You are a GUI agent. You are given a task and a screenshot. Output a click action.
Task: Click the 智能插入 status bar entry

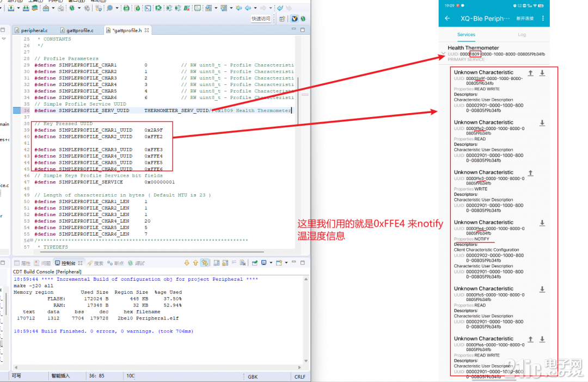point(60,375)
